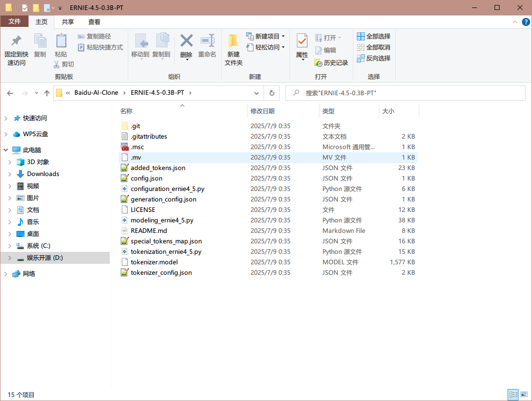Image resolution: width=532 pixels, height=401 pixels.
Task: Select the README.md file
Action: [267, 231]
